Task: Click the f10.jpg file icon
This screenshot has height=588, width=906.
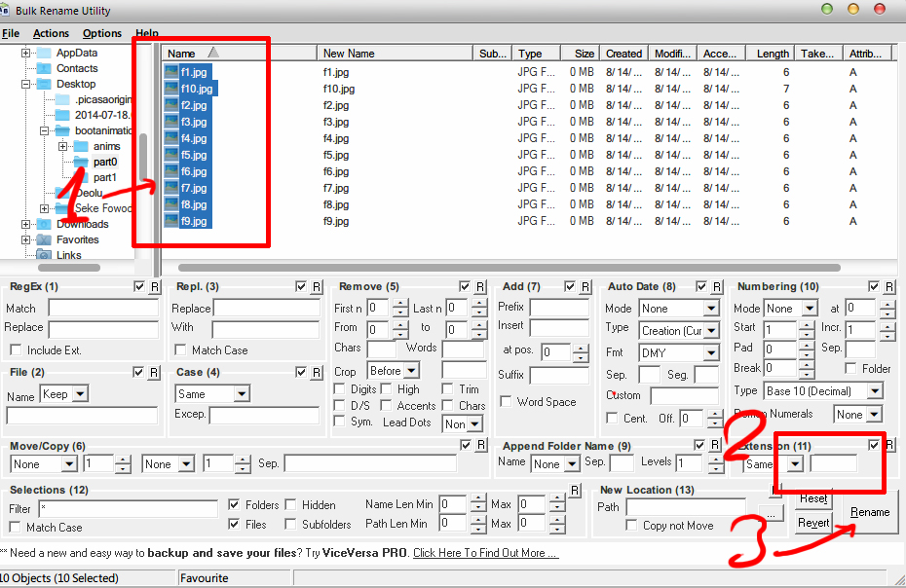Action: (x=171, y=89)
